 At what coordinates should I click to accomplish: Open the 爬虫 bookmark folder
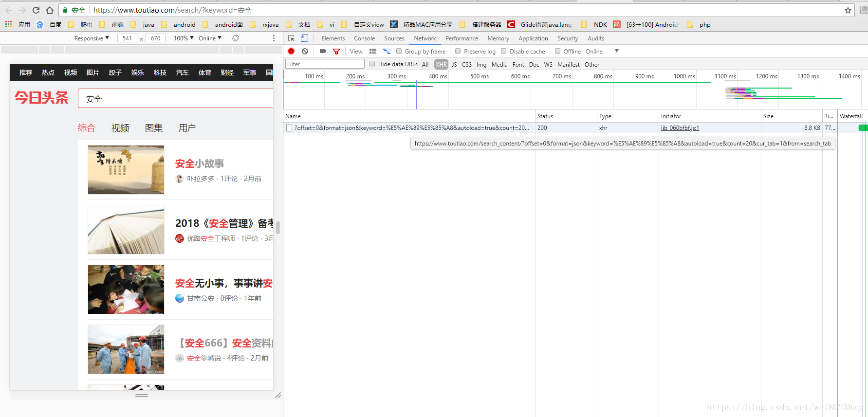[x=80, y=24]
